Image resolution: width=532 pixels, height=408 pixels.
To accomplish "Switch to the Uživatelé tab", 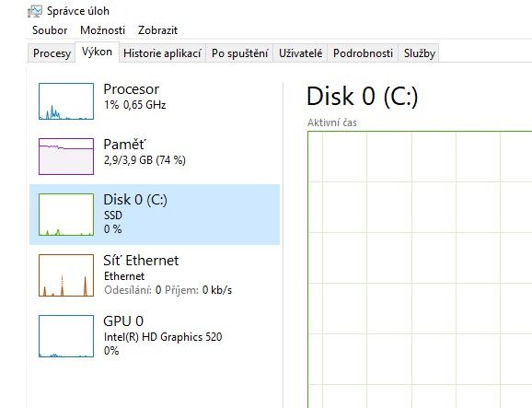I will click(300, 53).
